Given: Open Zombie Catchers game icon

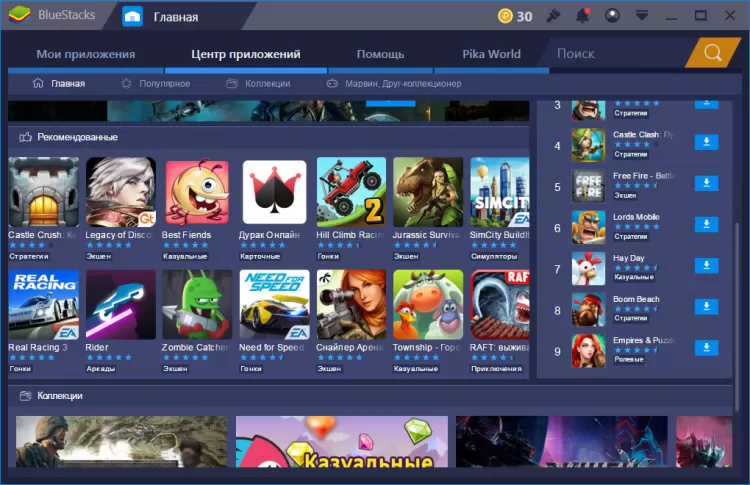Looking at the screenshot, I should 197,305.
